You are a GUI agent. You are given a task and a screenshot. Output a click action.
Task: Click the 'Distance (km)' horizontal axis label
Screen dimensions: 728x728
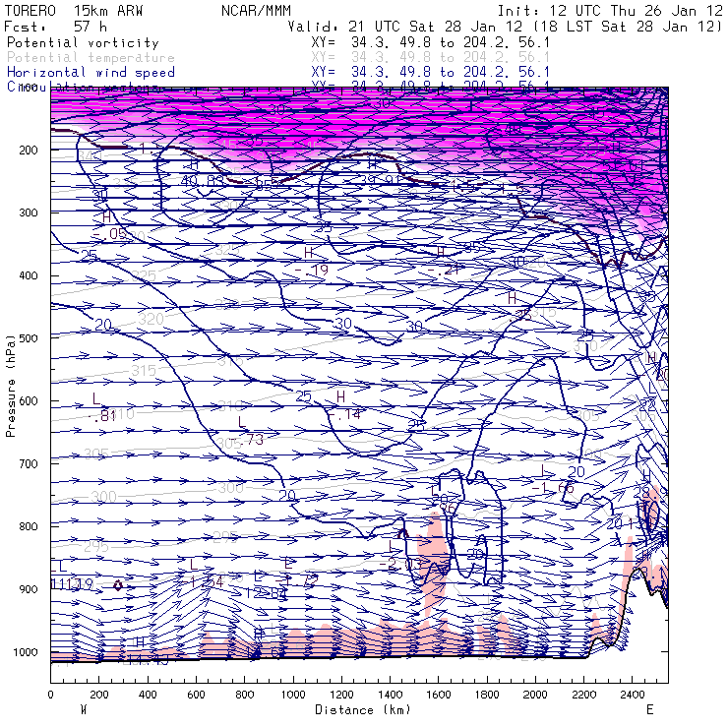point(363,709)
